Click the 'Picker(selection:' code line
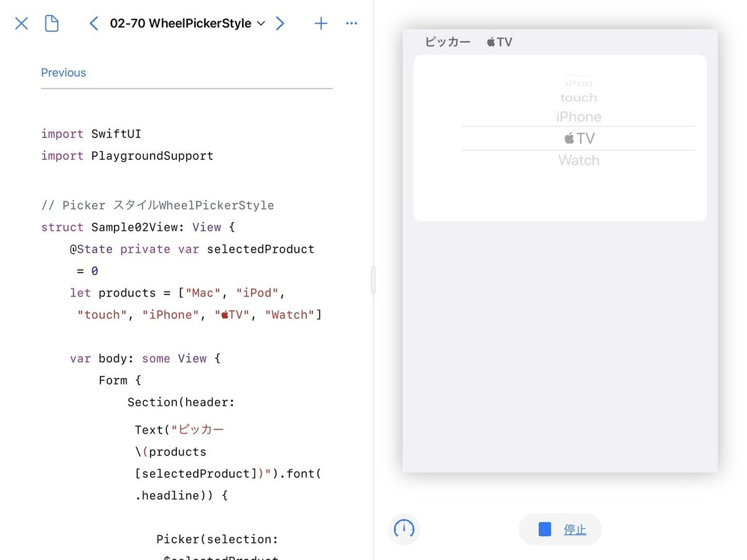The height and width of the screenshot is (560, 747). coord(217,539)
